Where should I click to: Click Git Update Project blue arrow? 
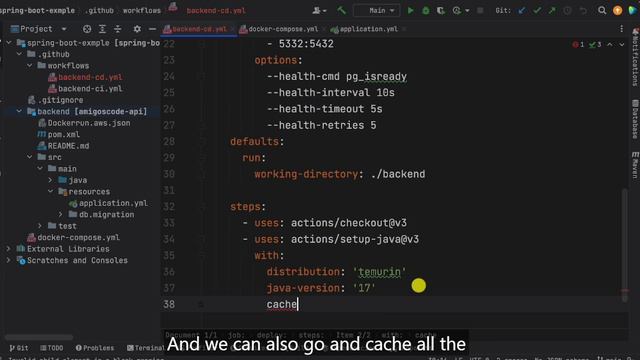pyautogui.click(x=522, y=11)
